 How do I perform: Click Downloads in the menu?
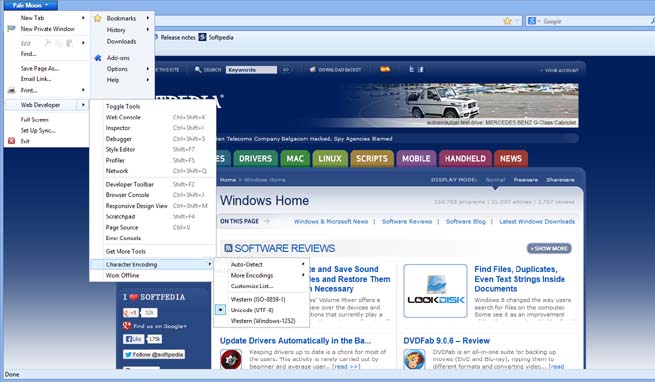click(x=122, y=41)
